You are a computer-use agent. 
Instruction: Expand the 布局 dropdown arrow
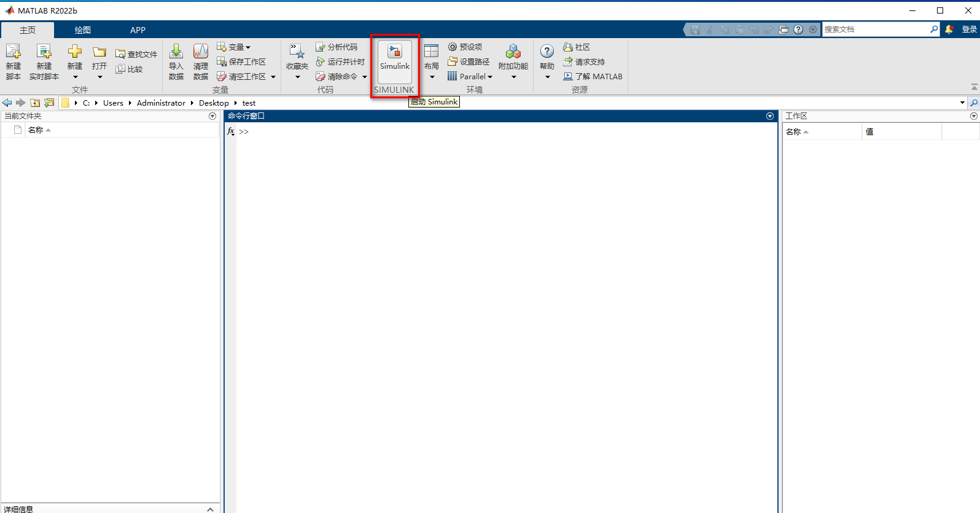[x=432, y=77]
